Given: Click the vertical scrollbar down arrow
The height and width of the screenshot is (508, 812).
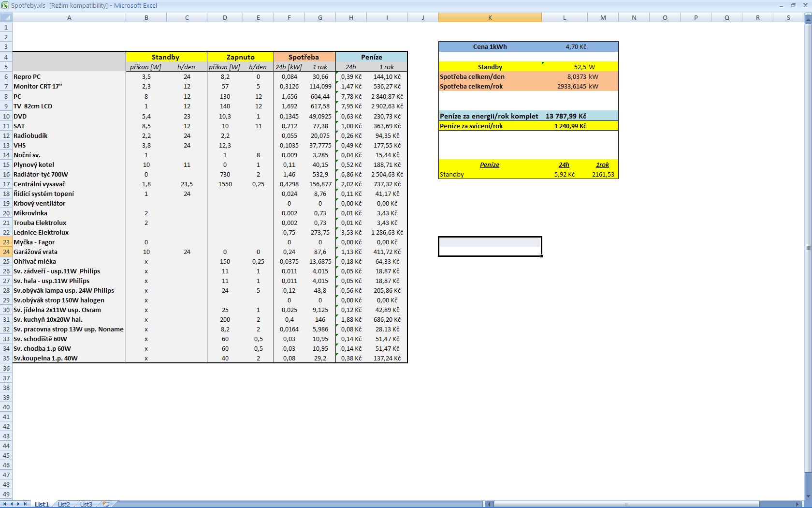Looking at the screenshot, I should click(x=808, y=496).
